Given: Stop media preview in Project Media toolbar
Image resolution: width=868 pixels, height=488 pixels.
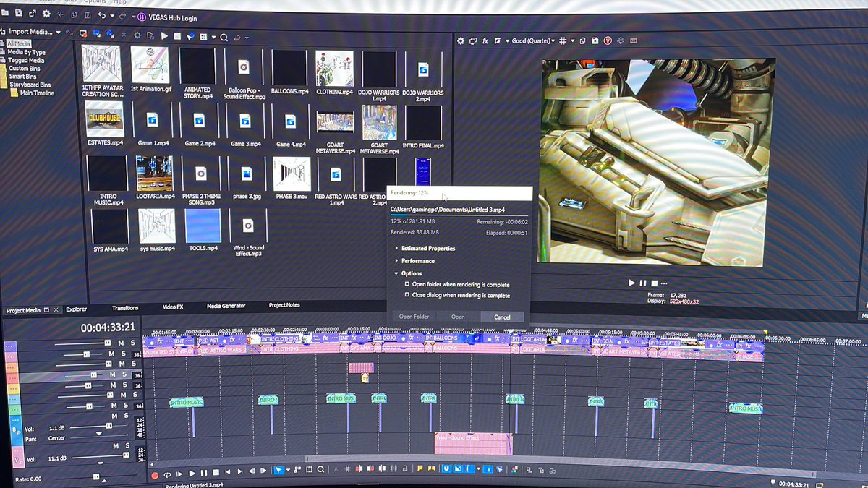Looking at the screenshot, I should pyautogui.click(x=177, y=36).
